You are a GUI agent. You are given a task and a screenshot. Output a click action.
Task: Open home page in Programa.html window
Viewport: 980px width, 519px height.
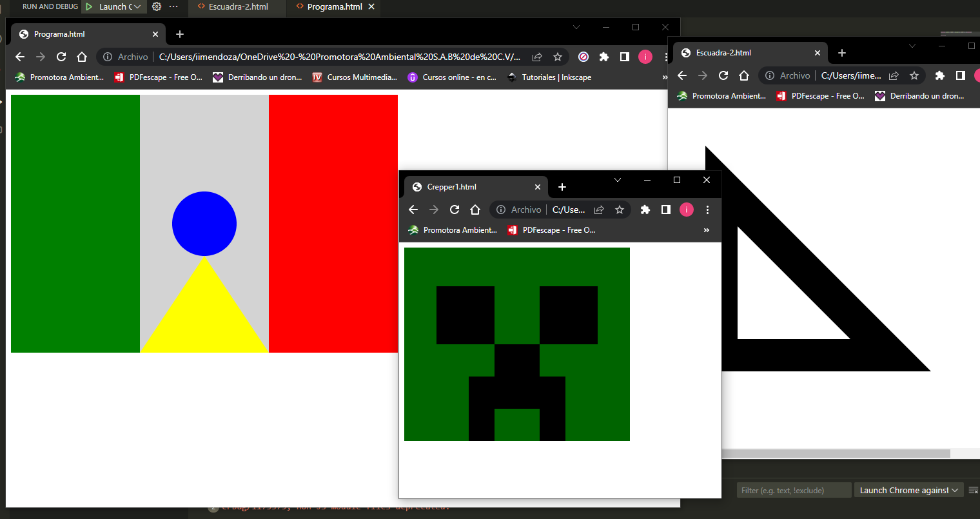pyautogui.click(x=82, y=57)
